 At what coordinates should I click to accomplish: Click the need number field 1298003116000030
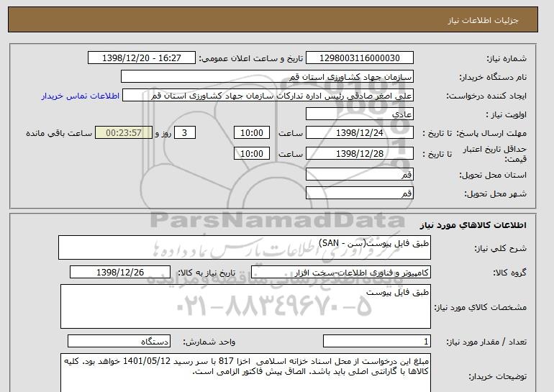tap(359, 58)
